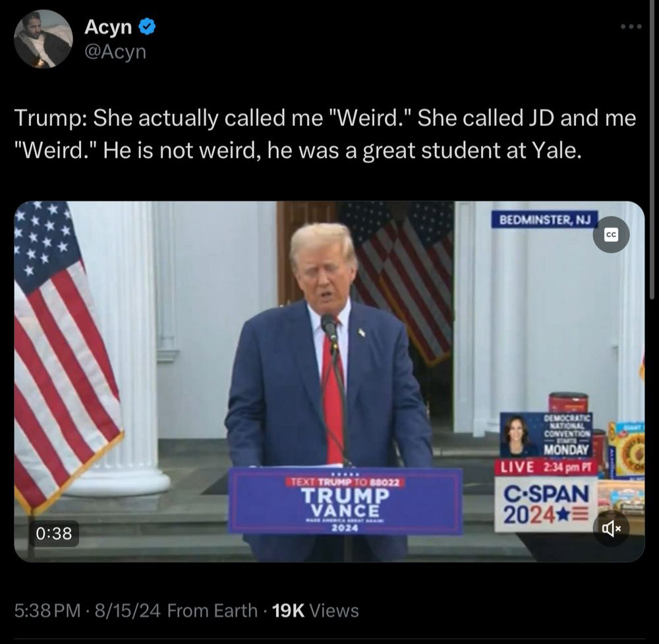Click the "From Earth" location label
Viewport: 659px width, 644px height.
[212, 610]
